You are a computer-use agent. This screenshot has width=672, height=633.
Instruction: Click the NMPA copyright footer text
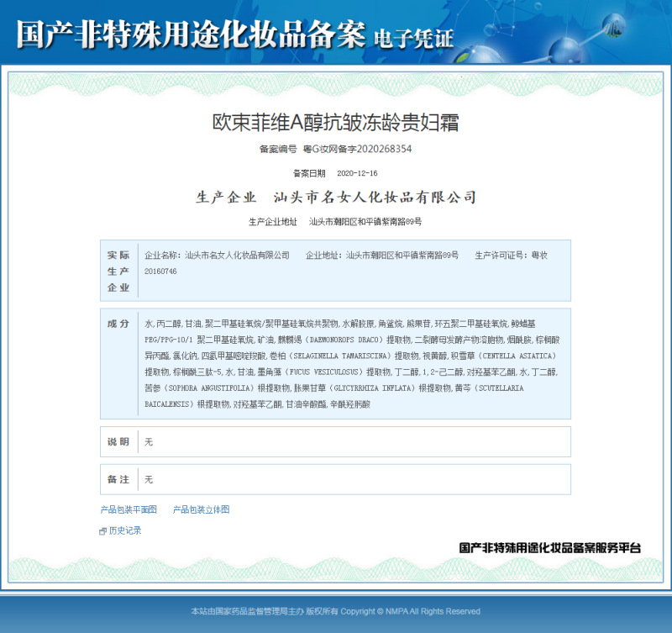pos(335,611)
